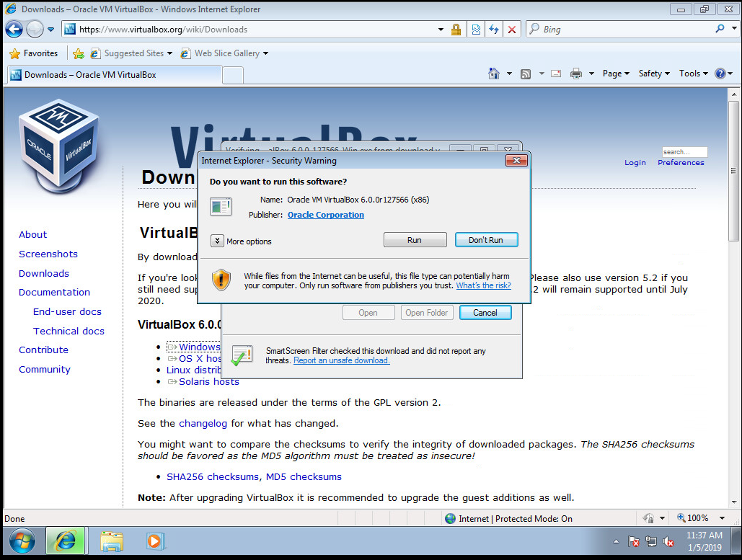Viewport: 742px width, 560px height.
Task: Open the Documentation sidebar link
Action: point(54,293)
